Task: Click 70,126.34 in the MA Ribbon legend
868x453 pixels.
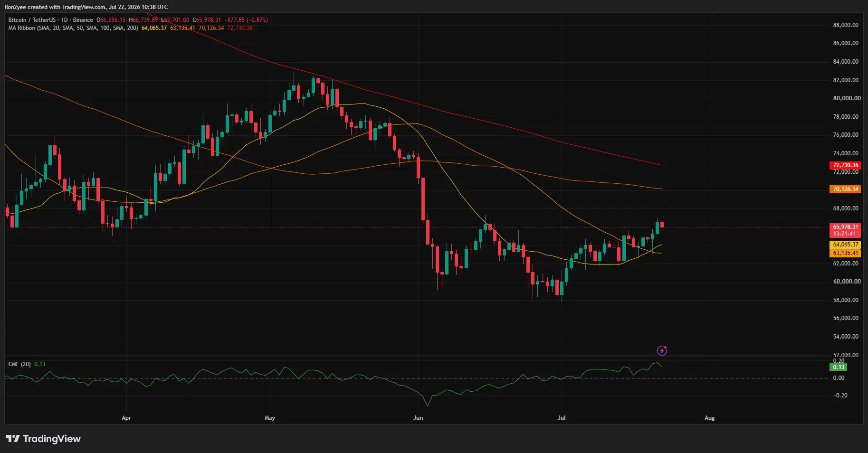Action: [x=211, y=28]
